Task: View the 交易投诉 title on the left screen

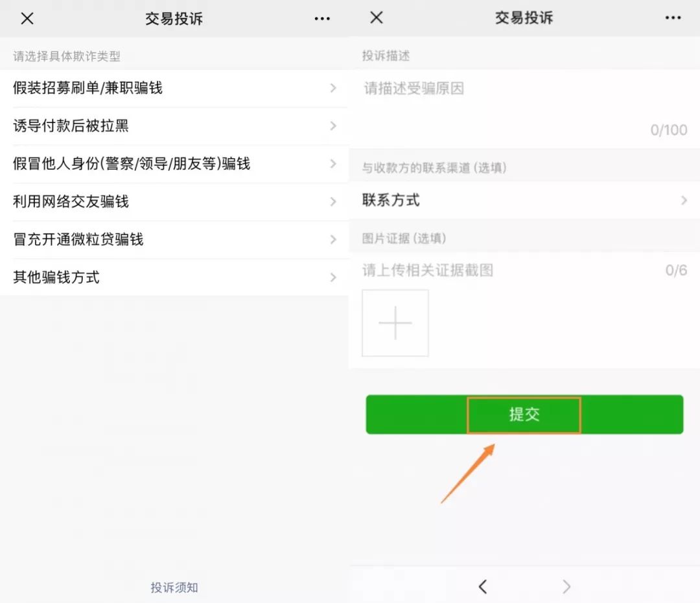Action: coord(174,18)
